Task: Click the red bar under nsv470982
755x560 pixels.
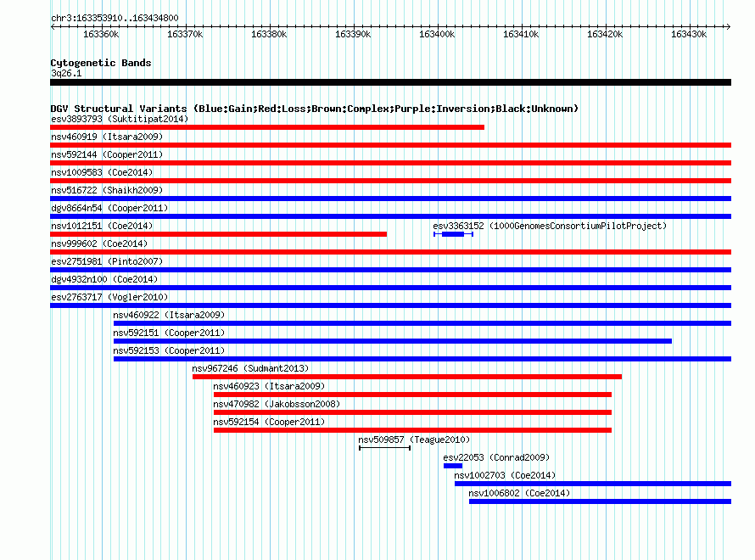Action: point(412,412)
